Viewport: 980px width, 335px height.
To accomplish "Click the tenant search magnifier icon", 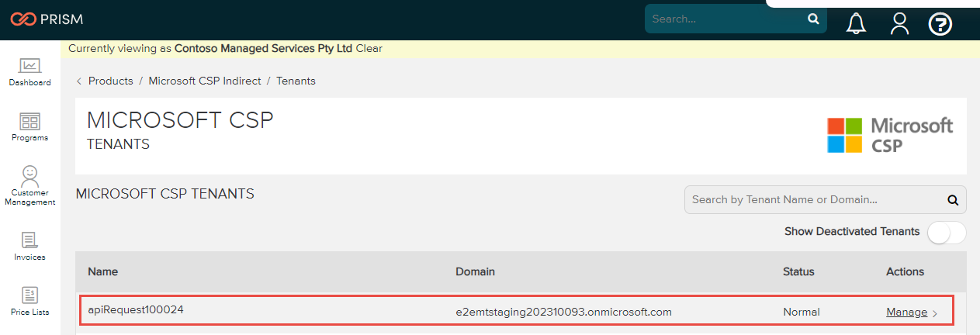I will click(953, 200).
